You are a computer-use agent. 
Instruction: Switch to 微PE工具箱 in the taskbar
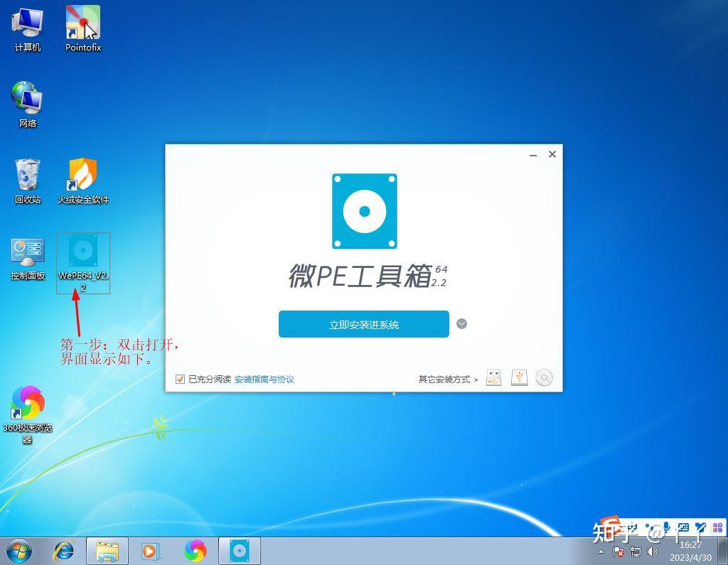pos(238,550)
